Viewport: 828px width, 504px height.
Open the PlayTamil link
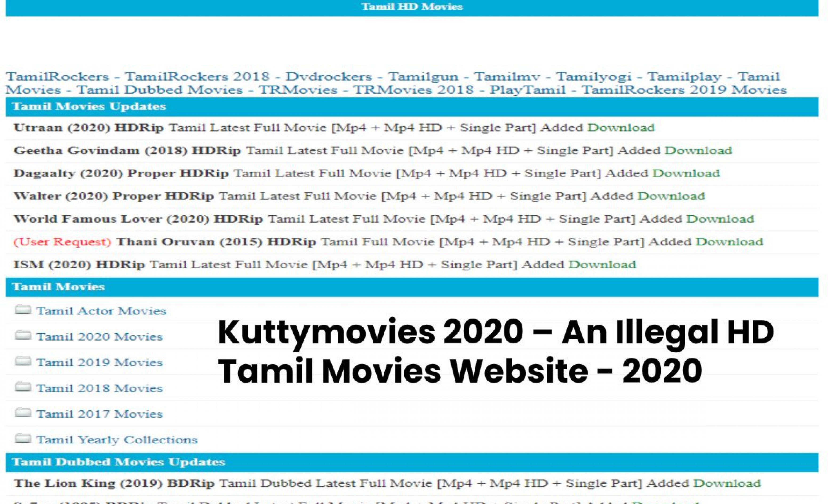[x=528, y=90]
